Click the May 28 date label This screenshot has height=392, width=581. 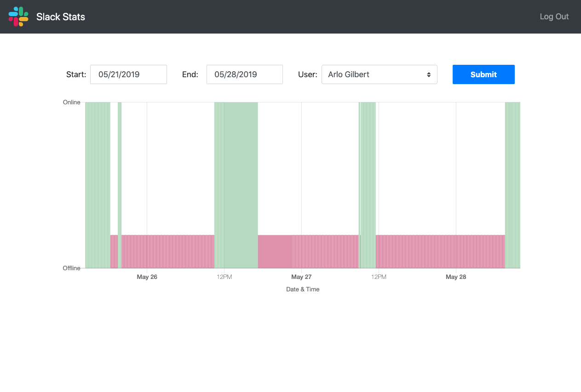pyautogui.click(x=455, y=277)
